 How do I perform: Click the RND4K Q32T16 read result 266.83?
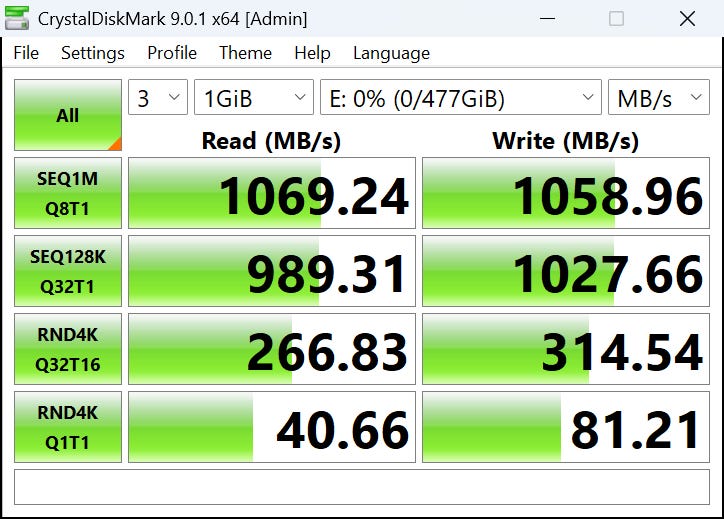[x=272, y=349]
